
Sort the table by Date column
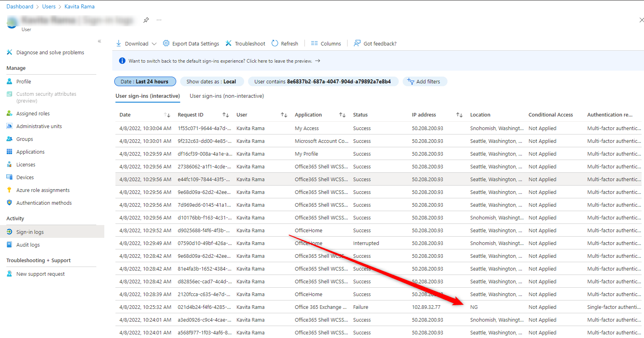(167, 115)
